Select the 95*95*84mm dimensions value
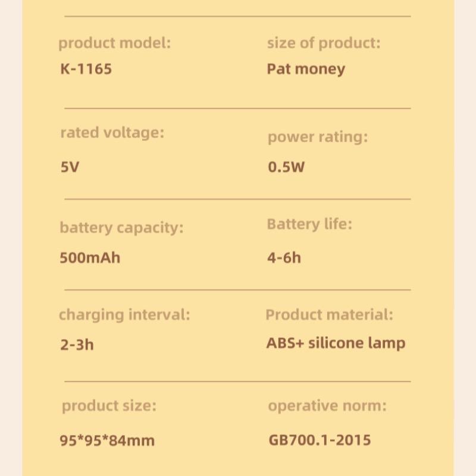The image size is (476, 476). pyautogui.click(x=107, y=441)
